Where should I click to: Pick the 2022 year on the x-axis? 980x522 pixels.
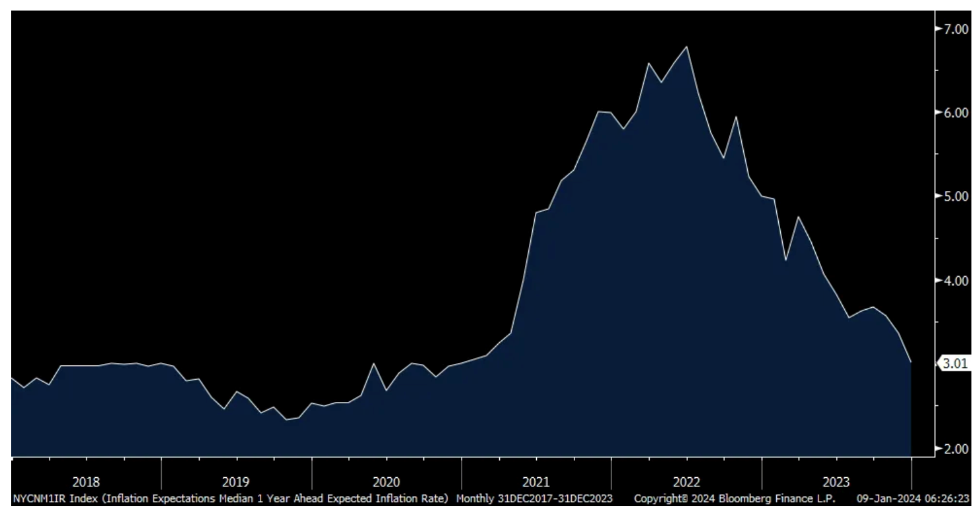[687, 481]
